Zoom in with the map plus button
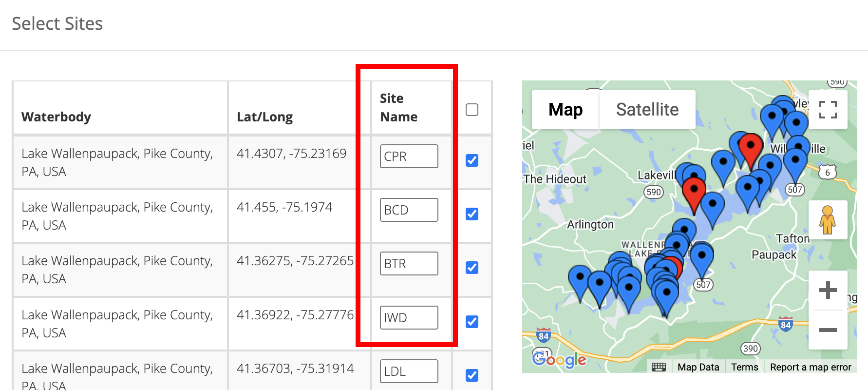Image resolution: width=868 pixels, height=390 pixels. point(828,291)
